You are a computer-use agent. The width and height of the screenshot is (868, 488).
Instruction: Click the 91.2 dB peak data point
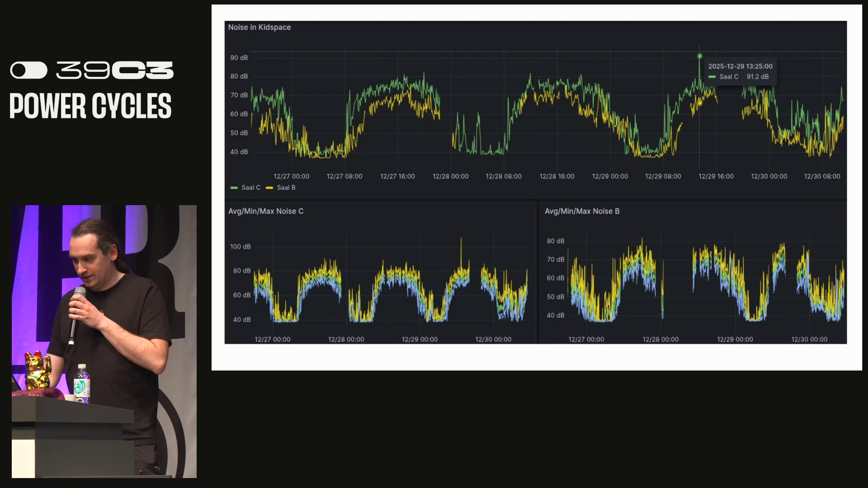[x=699, y=56]
